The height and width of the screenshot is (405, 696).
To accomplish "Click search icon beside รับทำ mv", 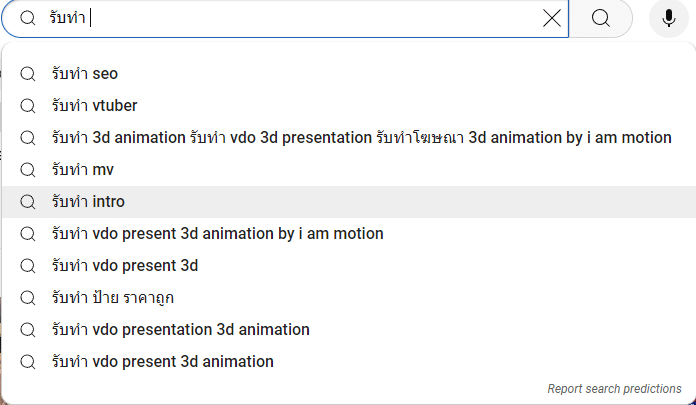I will (x=28, y=170).
